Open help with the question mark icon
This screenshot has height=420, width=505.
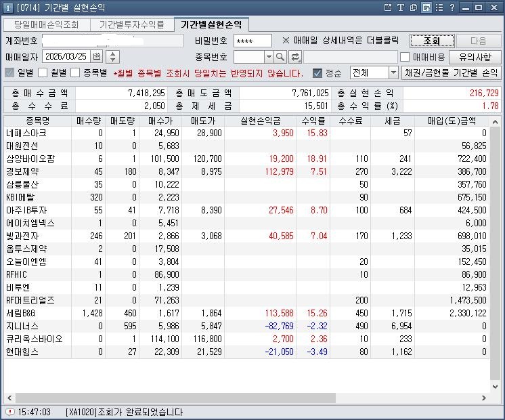[452, 7]
